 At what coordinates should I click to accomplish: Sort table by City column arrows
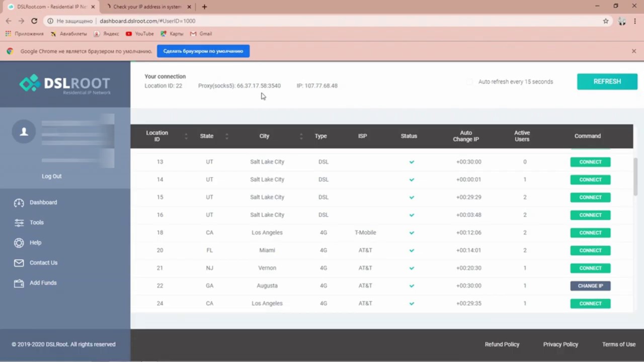pyautogui.click(x=301, y=136)
